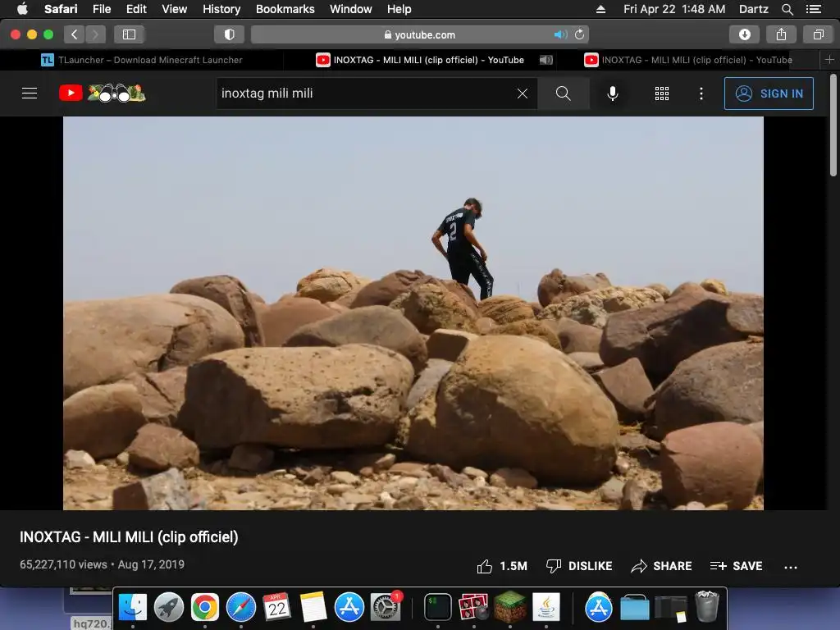Go to the YouTube home logo

(x=102, y=94)
